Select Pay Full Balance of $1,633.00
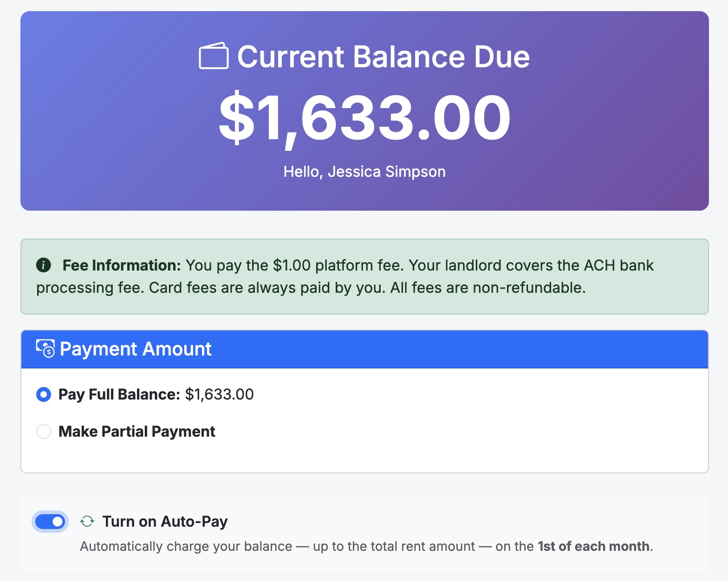This screenshot has height=581, width=728. click(x=43, y=394)
